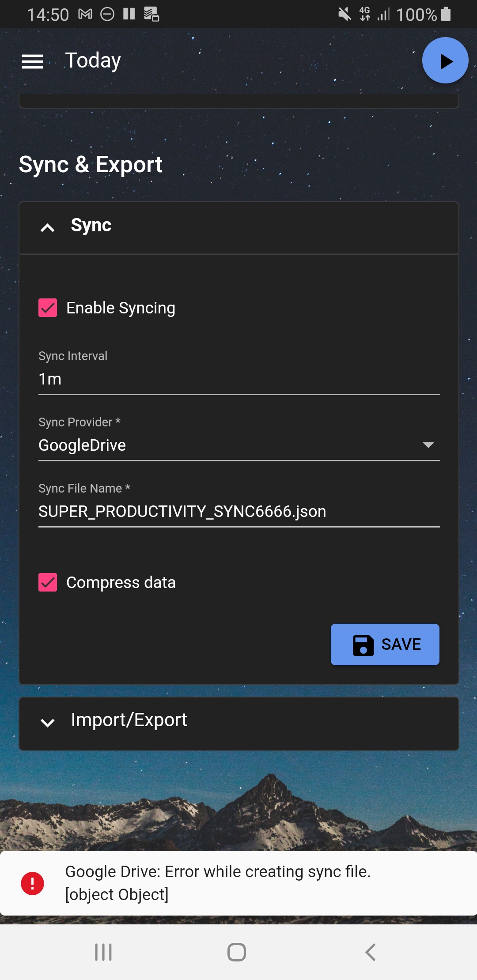
Task: Disable the Compress data option
Action: pos(48,582)
